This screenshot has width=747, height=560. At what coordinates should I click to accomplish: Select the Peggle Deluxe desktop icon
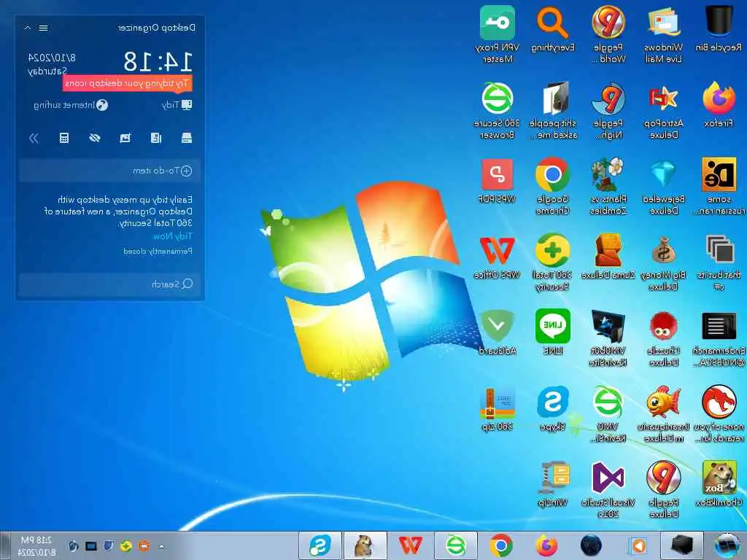(663, 489)
